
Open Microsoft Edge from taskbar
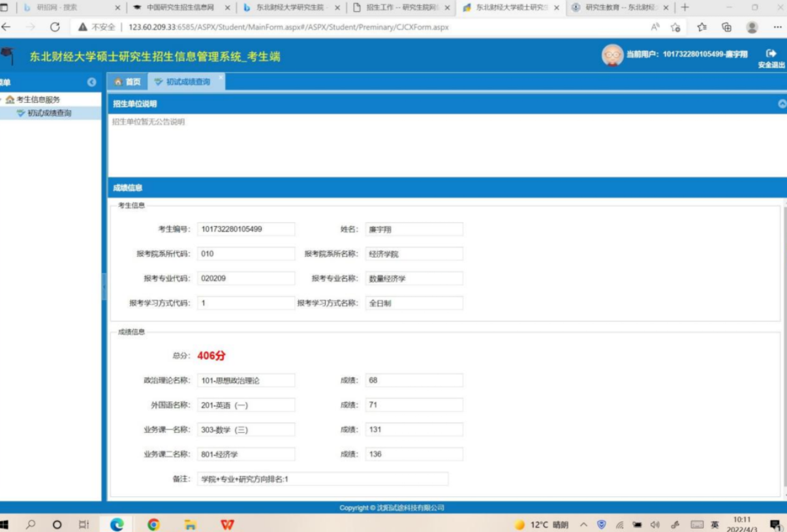[x=117, y=524]
